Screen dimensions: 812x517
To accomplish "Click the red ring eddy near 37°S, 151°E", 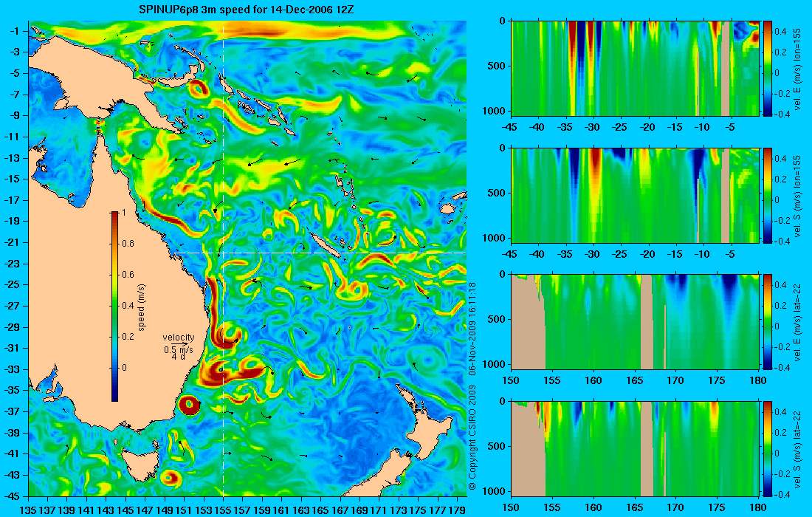I will point(189,405).
